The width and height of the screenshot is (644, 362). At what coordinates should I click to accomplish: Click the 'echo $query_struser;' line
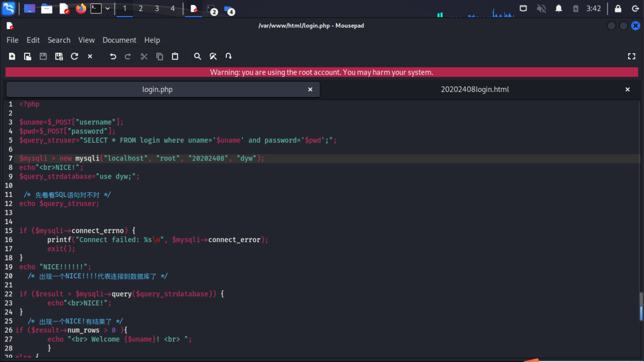[59, 204]
